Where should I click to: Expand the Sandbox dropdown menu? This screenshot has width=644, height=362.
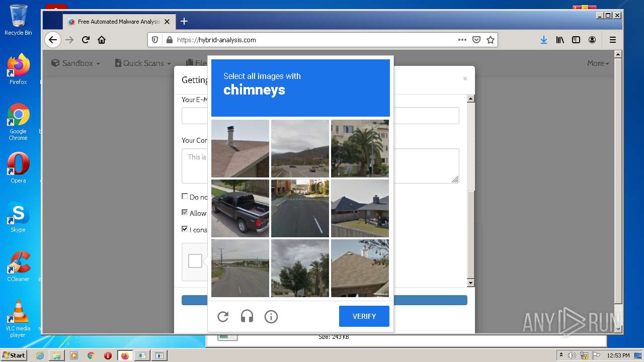[75, 63]
